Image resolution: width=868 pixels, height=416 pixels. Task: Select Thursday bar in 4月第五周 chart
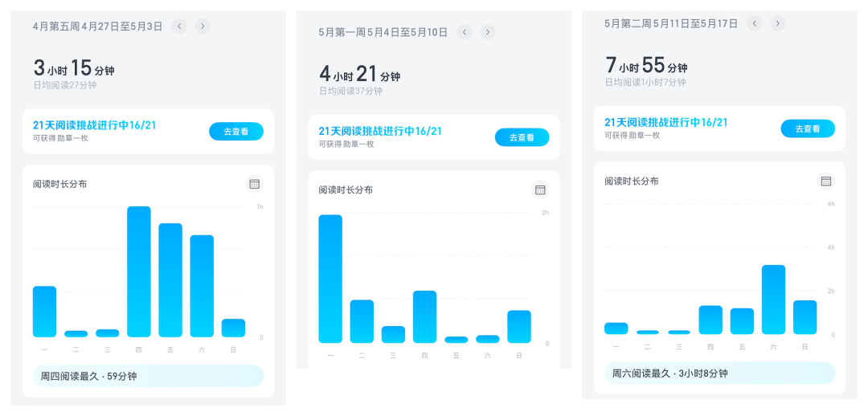(x=139, y=271)
